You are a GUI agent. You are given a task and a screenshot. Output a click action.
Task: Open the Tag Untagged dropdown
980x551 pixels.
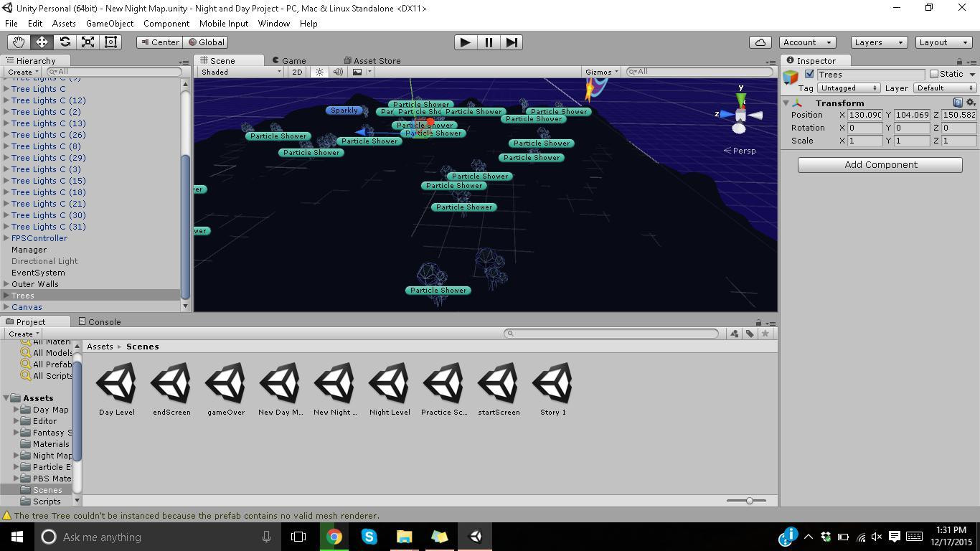point(849,88)
